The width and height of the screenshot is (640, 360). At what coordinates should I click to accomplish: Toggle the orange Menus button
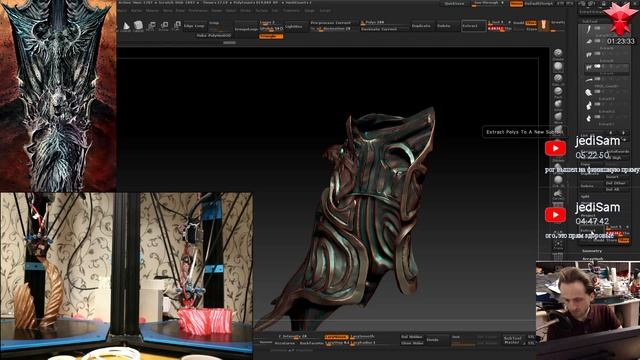[516, 3]
